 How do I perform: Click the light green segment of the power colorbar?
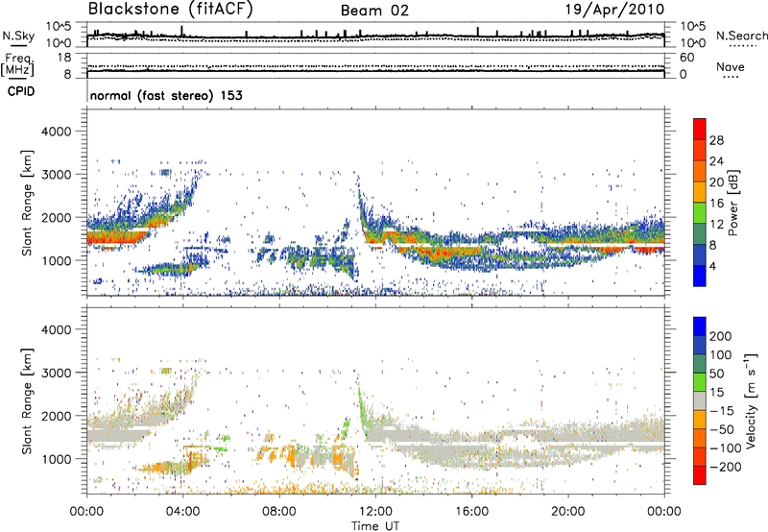coord(700,212)
